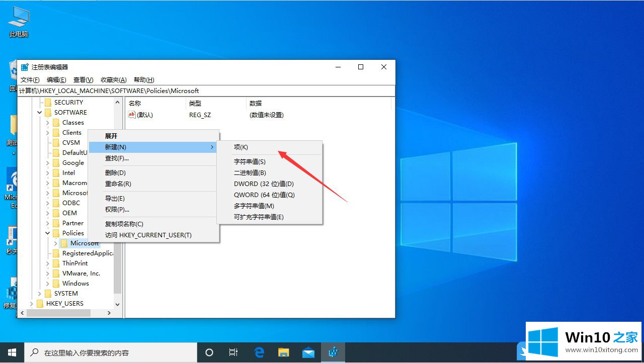Select the RegisteredApplica... tree key
644x363 pixels.
[x=87, y=253]
